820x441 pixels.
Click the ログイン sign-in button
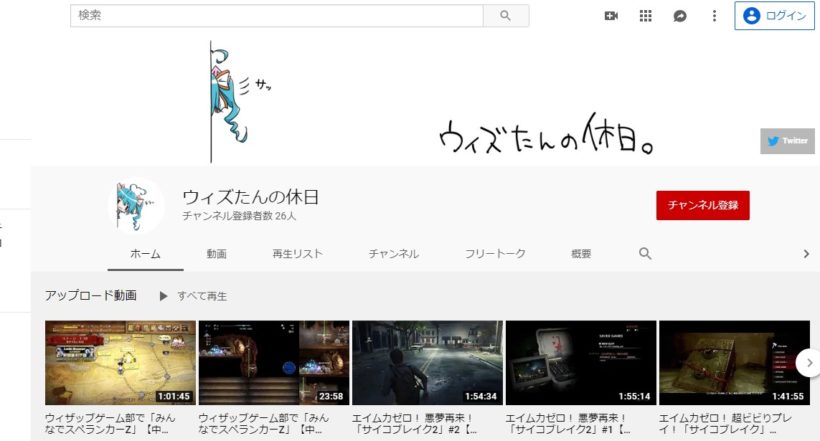(775, 16)
